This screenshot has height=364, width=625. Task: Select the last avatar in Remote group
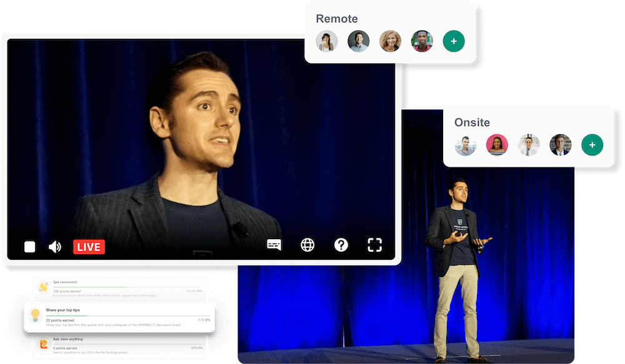tap(422, 41)
